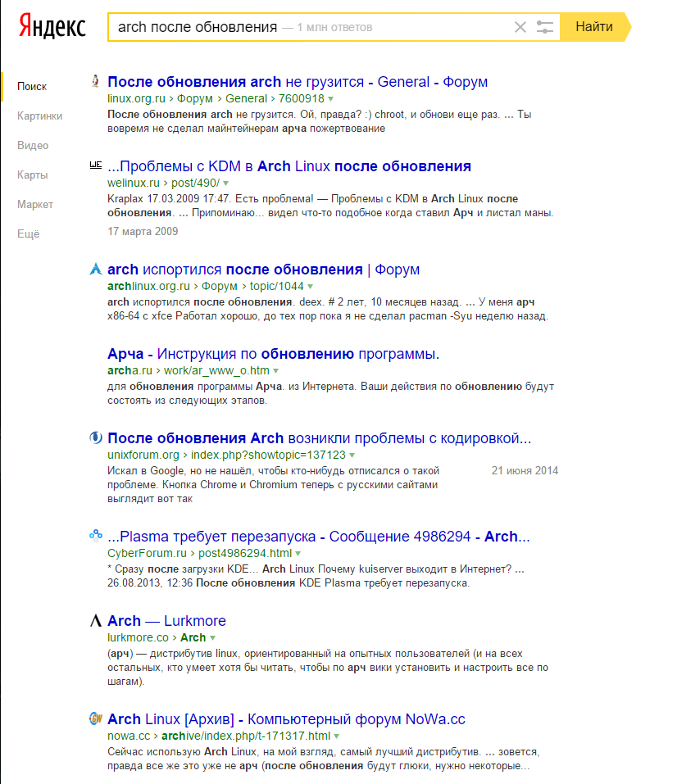Expand dropdown arrow next to nowa.cc t-171317.html

(336, 736)
